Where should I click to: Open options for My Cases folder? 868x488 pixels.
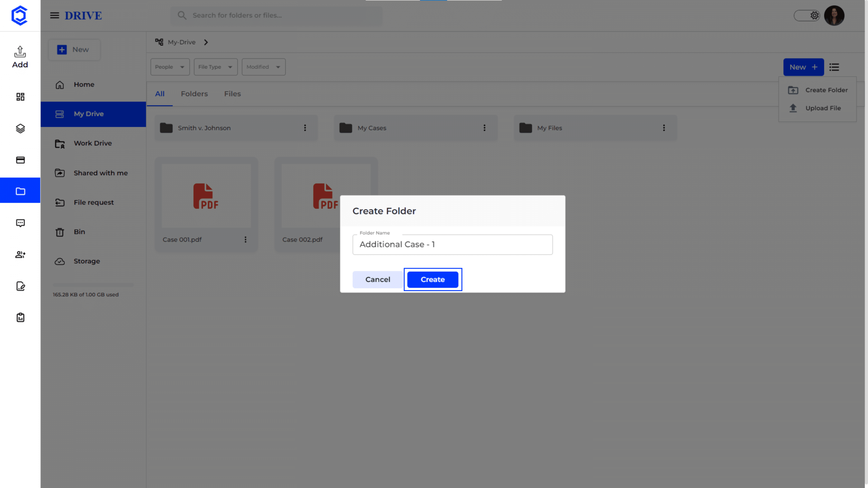[x=485, y=128]
